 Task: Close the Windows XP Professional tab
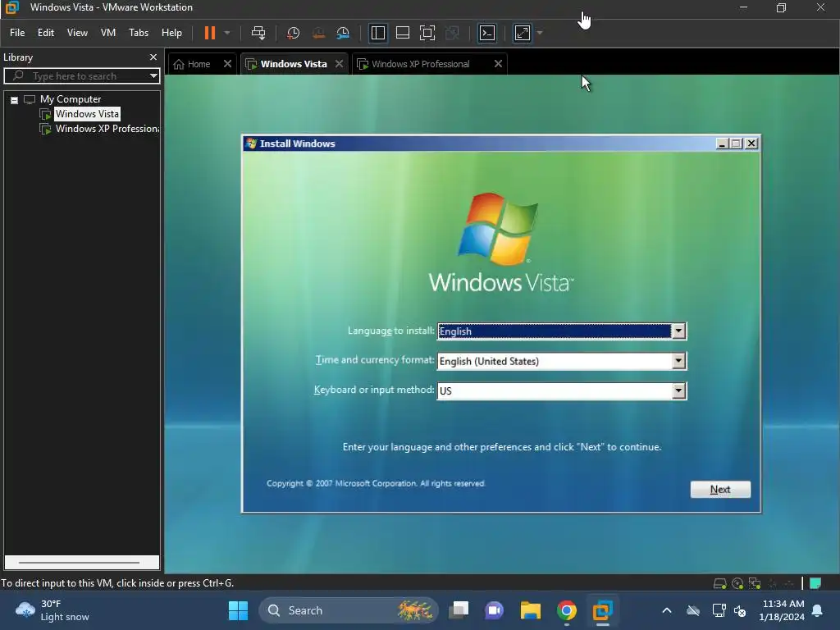498,64
